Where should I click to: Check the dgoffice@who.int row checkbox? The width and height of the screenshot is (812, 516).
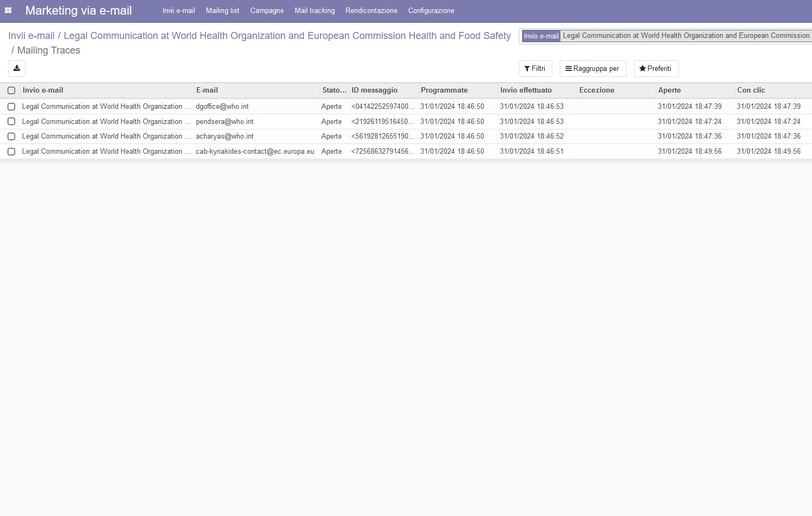11,107
